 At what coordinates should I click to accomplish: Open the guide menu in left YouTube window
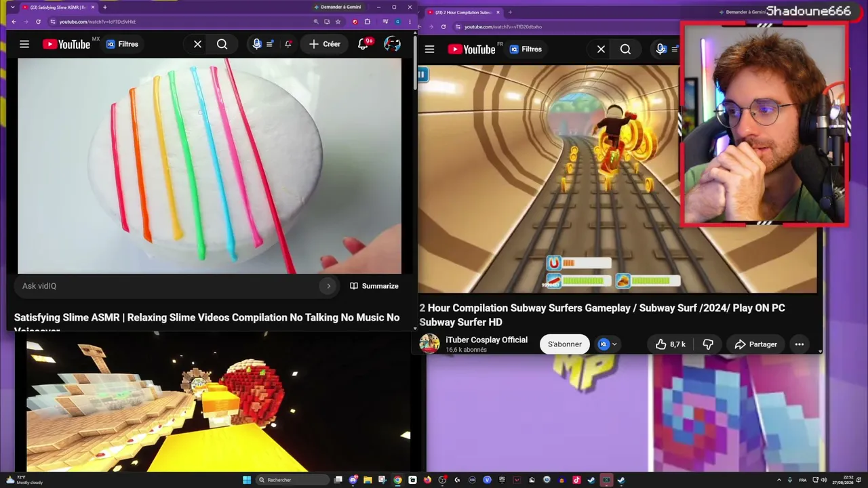coord(24,44)
